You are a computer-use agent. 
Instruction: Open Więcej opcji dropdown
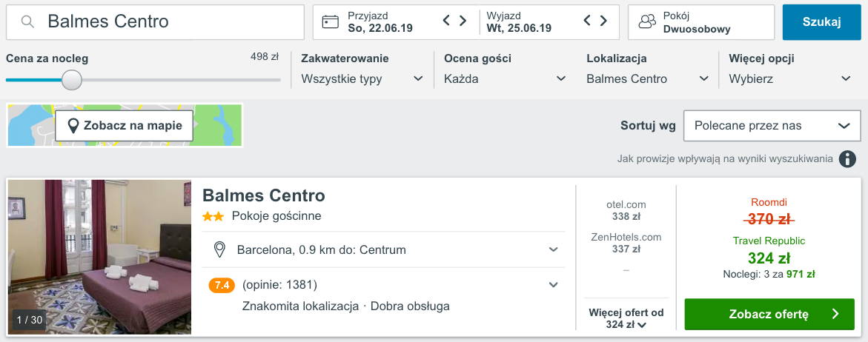790,79
